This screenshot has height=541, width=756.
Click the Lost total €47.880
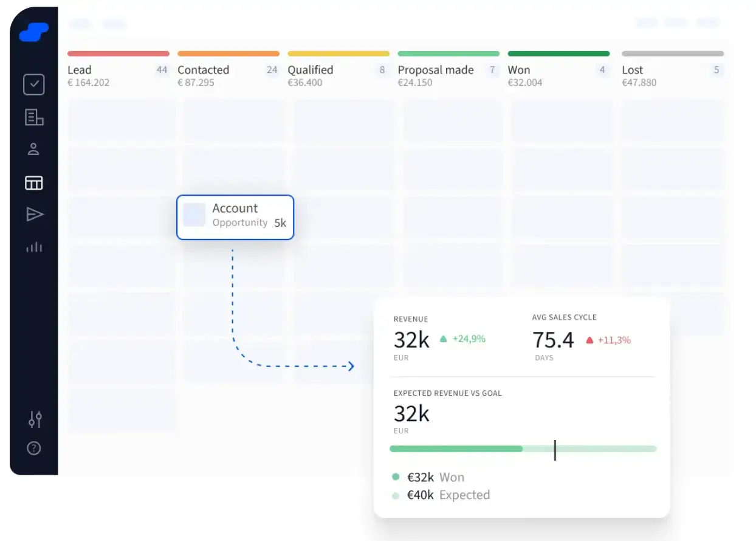pos(639,83)
